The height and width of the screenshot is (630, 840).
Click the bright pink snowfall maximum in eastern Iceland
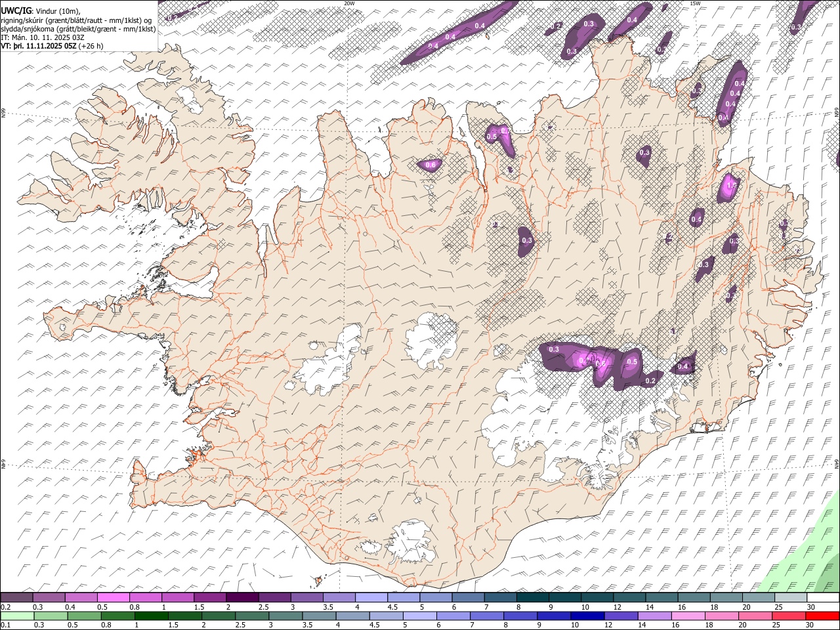click(x=729, y=188)
